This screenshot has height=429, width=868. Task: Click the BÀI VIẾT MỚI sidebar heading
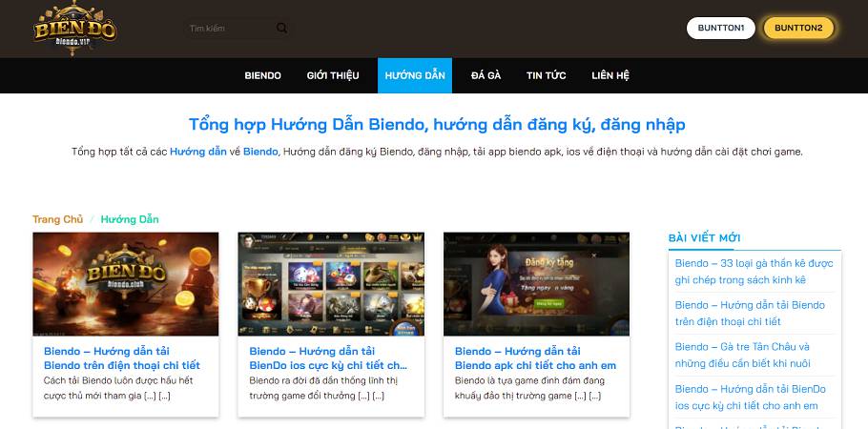[704, 238]
